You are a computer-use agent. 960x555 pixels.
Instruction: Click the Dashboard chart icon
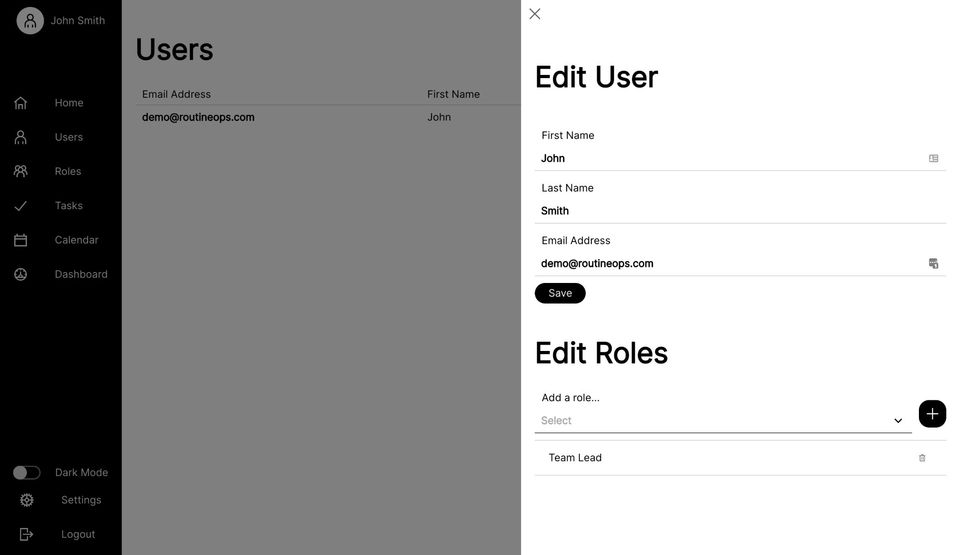tap(20, 274)
